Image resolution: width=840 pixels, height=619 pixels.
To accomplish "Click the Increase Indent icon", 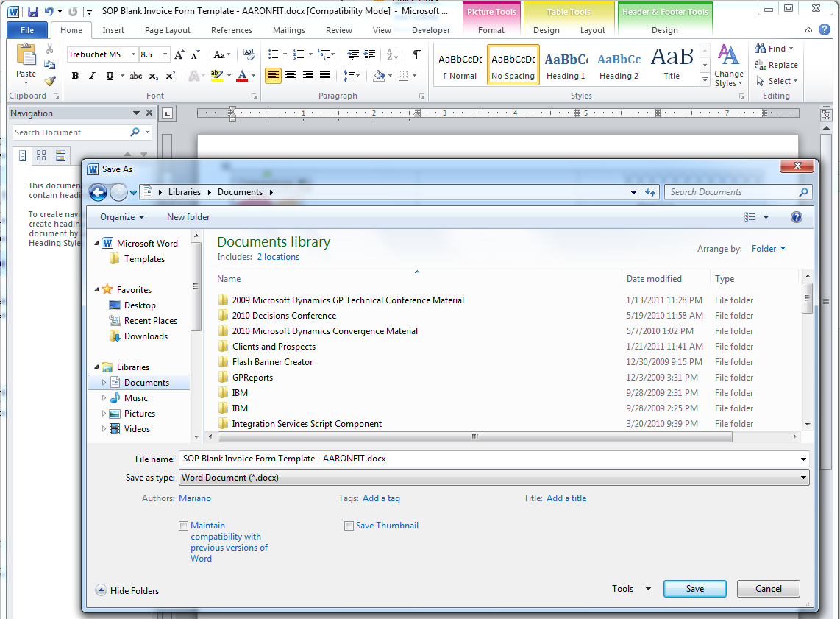I will pos(370,54).
